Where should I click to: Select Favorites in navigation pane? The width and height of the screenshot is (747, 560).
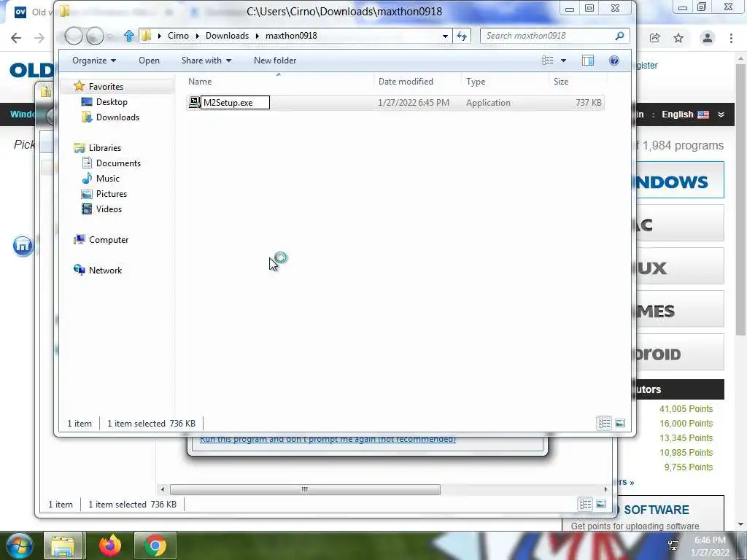(x=106, y=87)
